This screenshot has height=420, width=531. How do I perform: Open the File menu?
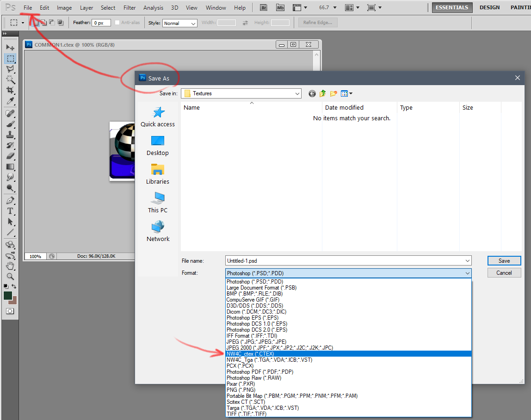pyautogui.click(x=28, y=8)
